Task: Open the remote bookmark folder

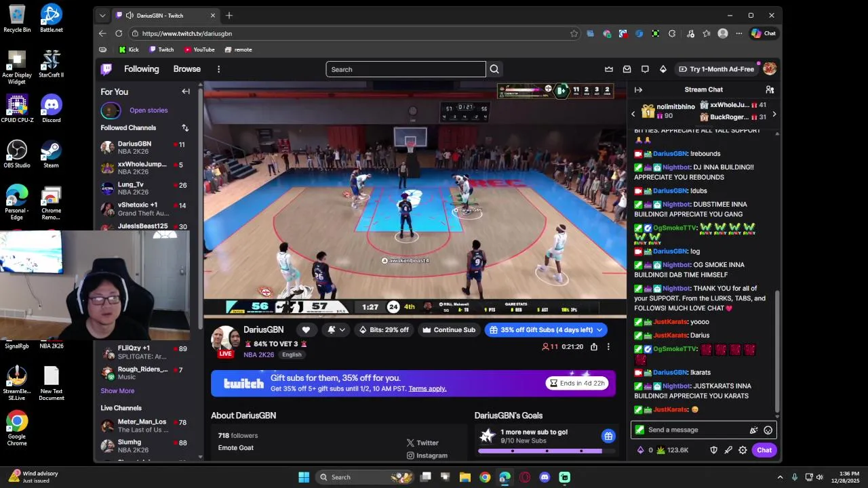Action: pyautogui.click(x=238, y=49)
